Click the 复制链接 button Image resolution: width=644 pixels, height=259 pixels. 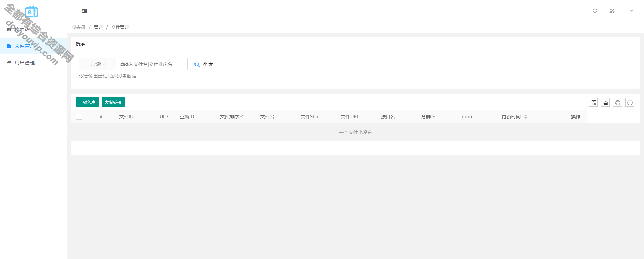(x=113, y=102)
